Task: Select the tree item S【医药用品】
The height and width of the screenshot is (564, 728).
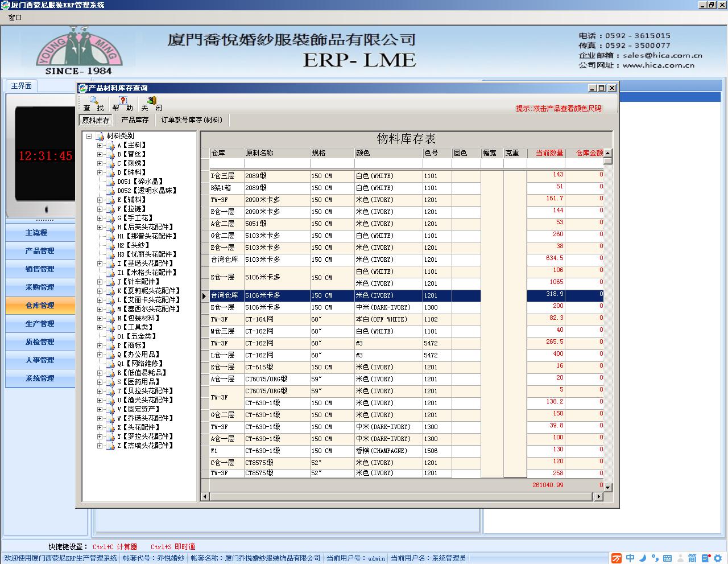Action: (139, 382)
